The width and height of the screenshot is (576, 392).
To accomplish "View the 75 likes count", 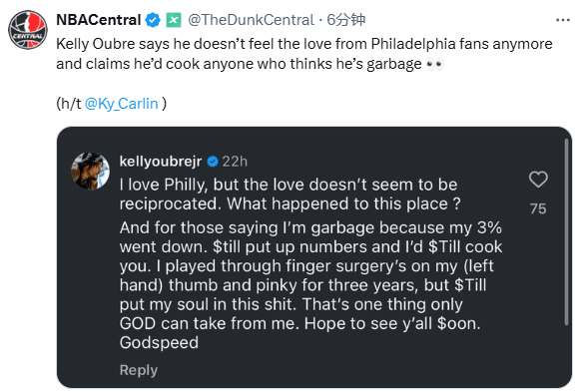I will point(538,208).
